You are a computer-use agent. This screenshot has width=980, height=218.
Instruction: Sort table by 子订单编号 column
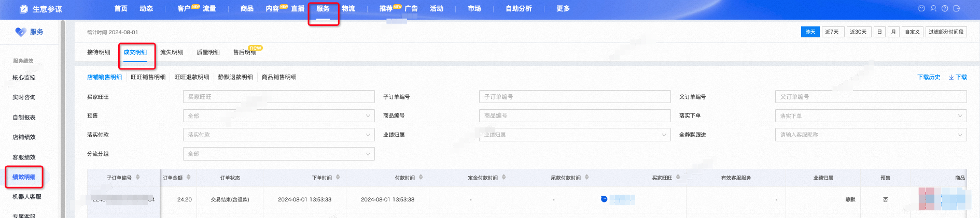138,177
